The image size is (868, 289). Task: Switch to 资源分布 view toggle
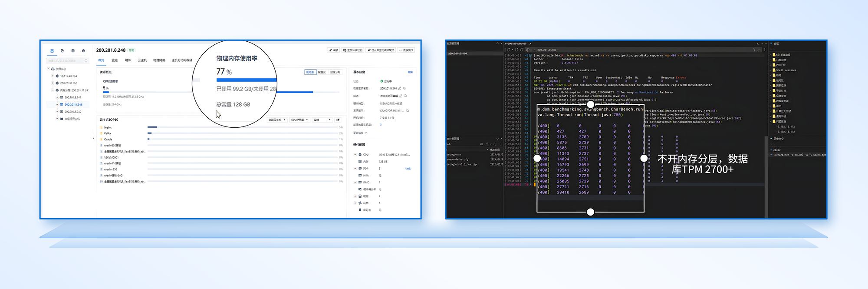coord(335,72)
